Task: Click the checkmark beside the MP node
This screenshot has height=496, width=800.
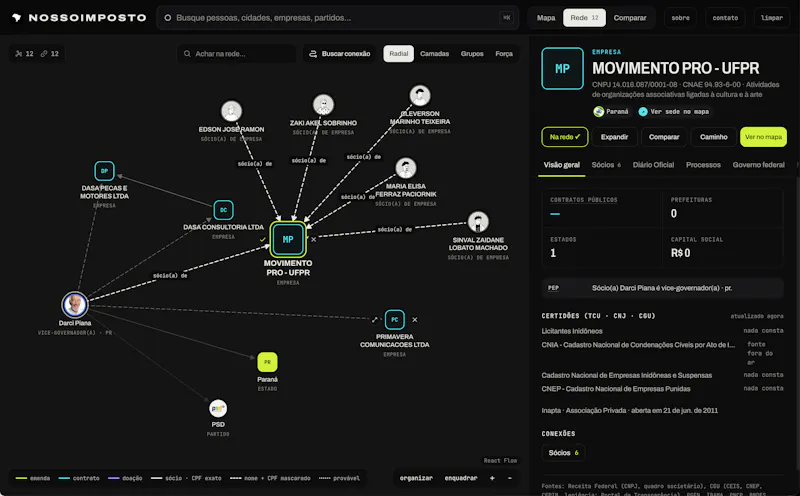Action: (262, 239)
